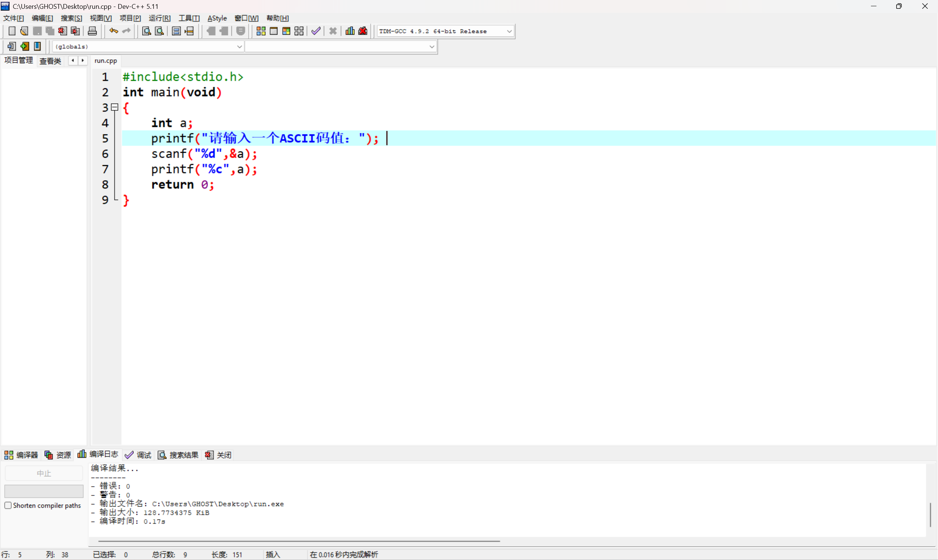Screen dimensions: 938x560
Task: Expand the (globals) scope dropdown
Action: click(x=239, y=47)
